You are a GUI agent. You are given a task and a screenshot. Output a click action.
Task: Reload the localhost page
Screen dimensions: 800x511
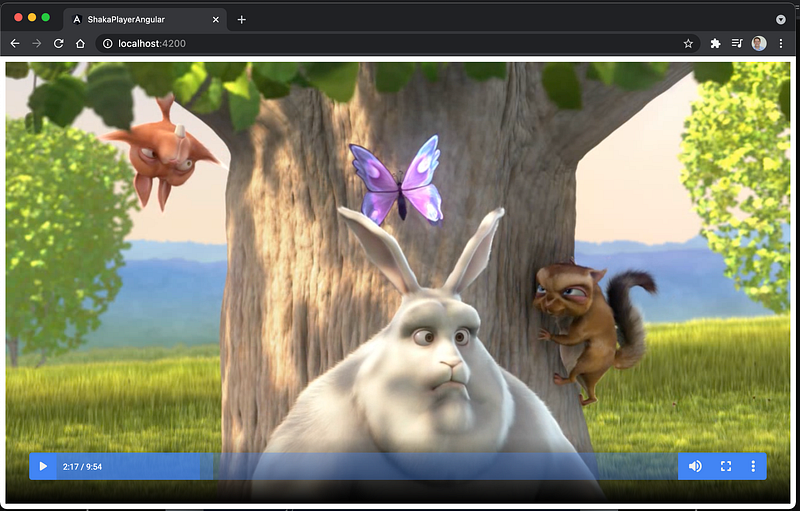(59, 44)
